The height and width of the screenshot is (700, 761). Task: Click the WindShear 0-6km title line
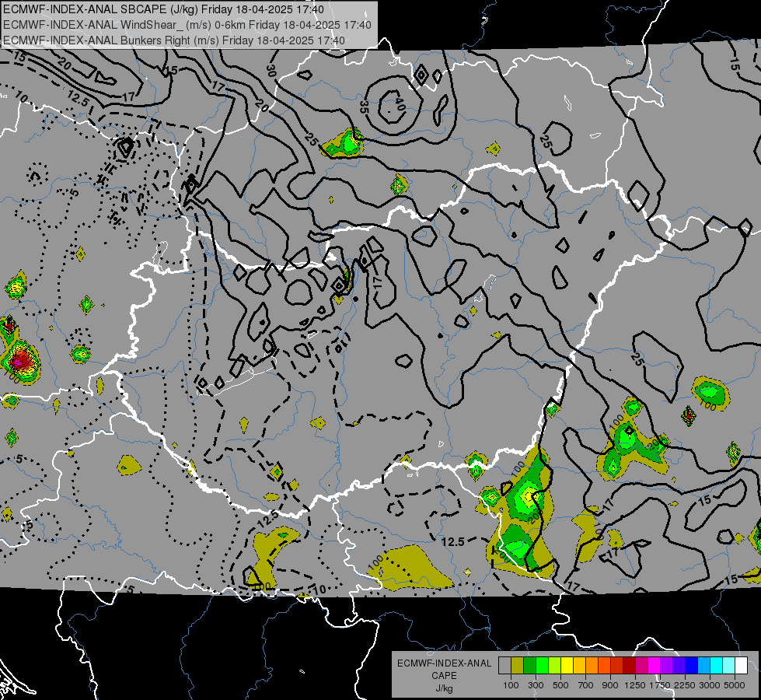click(187, 25)
